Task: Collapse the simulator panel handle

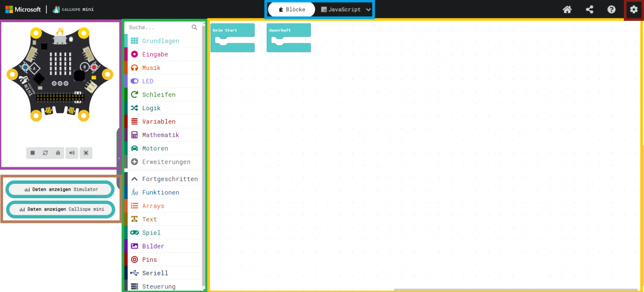Action: click(119, 158)
